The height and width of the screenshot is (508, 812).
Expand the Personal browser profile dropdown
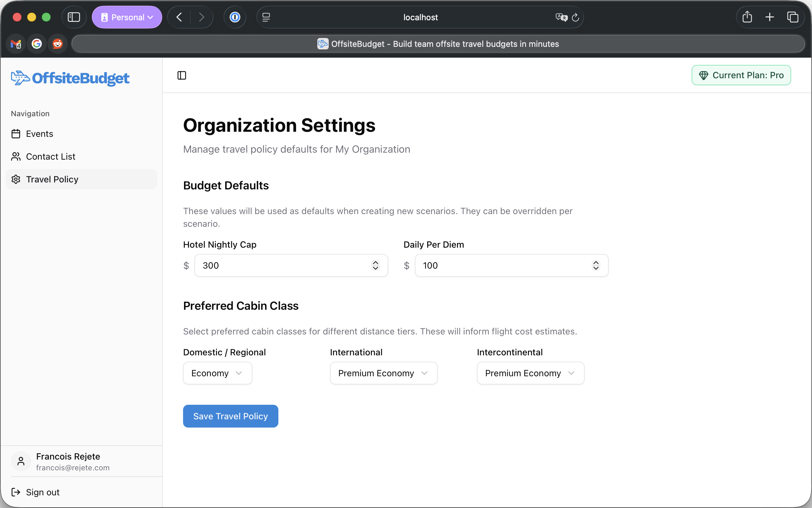(127, 17)
